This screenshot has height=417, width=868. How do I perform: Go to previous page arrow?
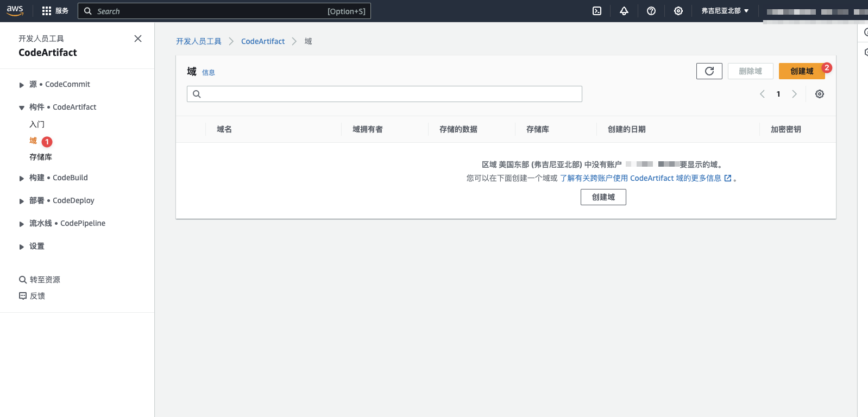point(762,94)
